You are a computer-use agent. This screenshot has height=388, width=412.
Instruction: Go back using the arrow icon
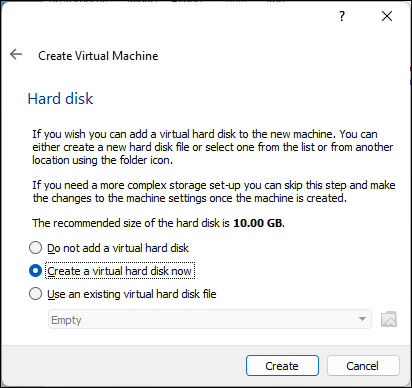pyautogui.click(x=16, y=54)
